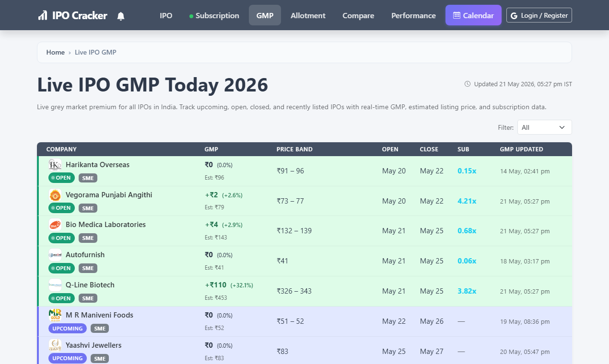
Task: Open the Filter dropdown set to All
Action: click(x=544, y=127)
